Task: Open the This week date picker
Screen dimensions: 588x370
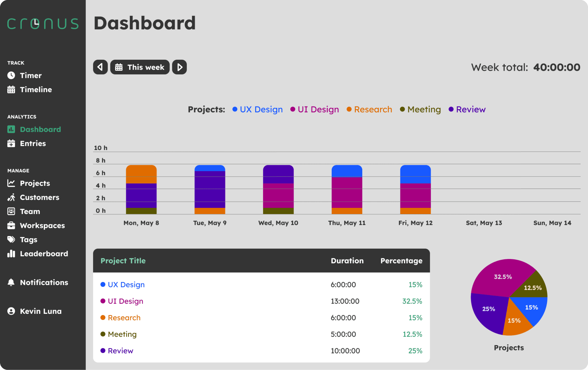Action: pos(140,67)
